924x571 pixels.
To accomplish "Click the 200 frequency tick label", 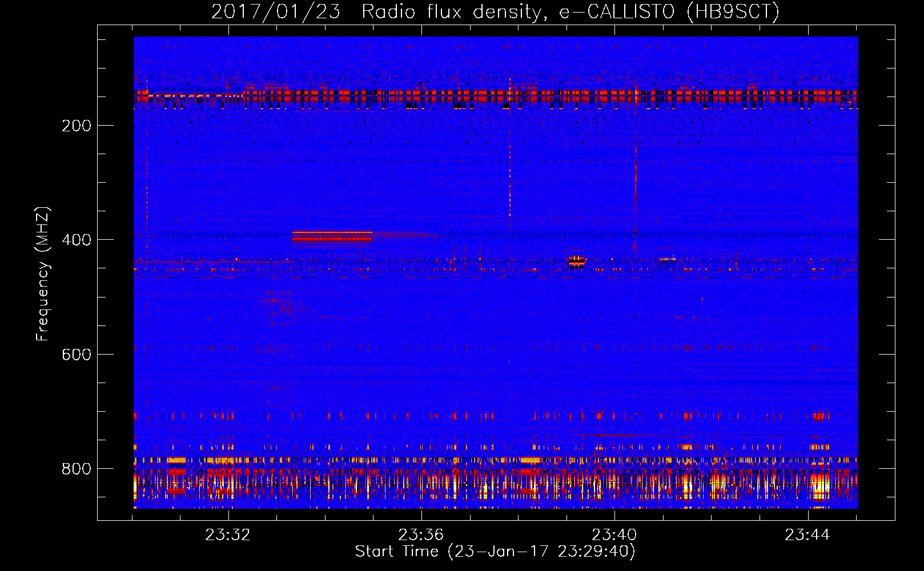I will pyautogui.click(x=77, y=126).
